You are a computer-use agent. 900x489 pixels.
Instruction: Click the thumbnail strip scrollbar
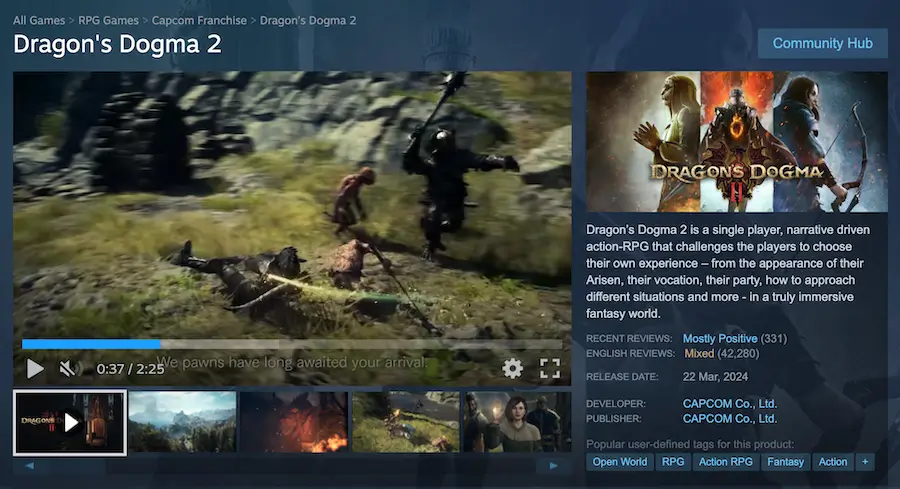(x=292, y=465)
